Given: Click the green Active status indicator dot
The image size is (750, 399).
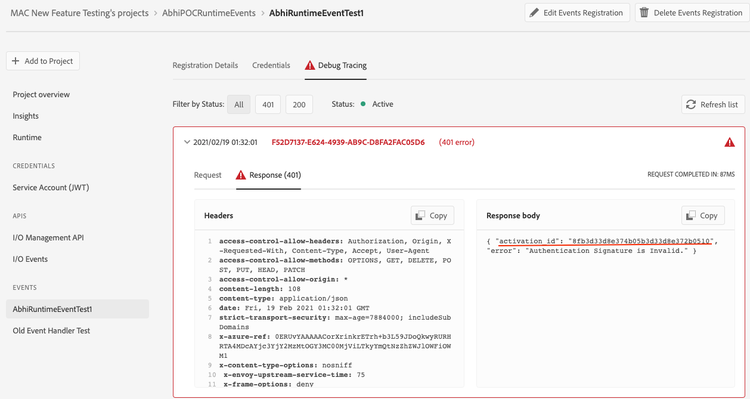Looking at the screenshot, I should click(363, 104).
